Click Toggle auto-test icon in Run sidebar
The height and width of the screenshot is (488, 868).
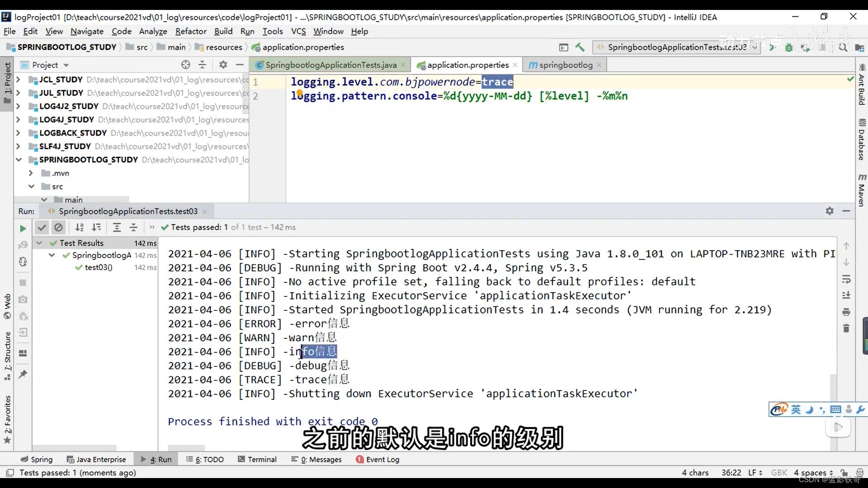(x=23, y=262)
